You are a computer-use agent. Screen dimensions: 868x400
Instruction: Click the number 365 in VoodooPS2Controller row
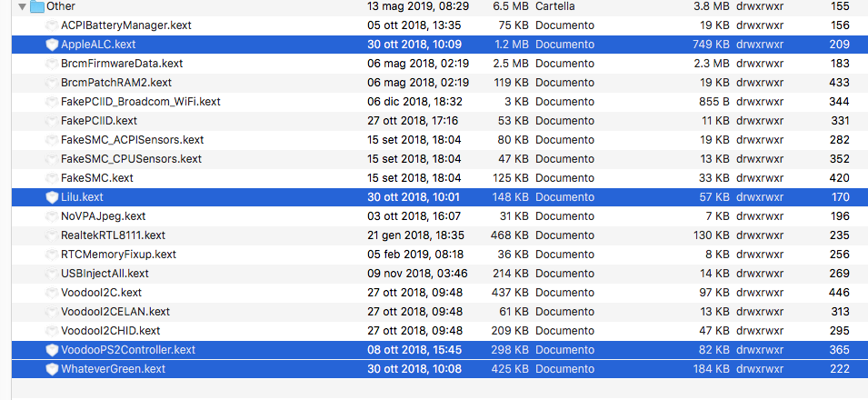pos(840,350)
